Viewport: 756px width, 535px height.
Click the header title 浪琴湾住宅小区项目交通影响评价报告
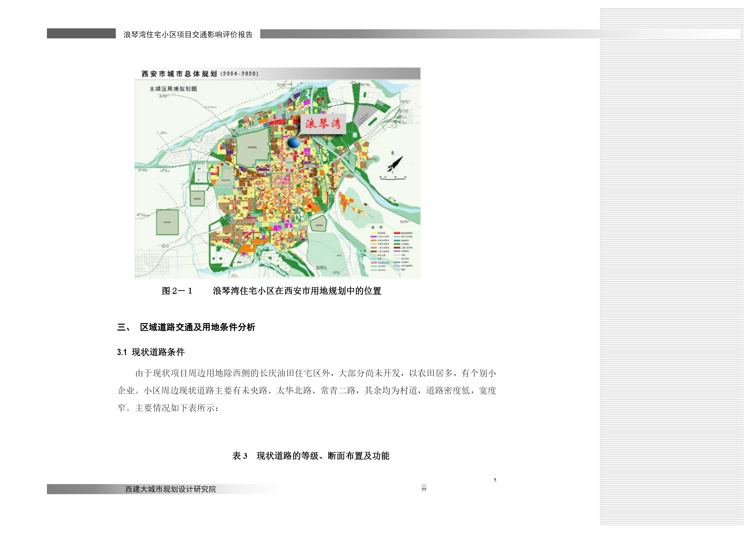[x=188, y=34]
